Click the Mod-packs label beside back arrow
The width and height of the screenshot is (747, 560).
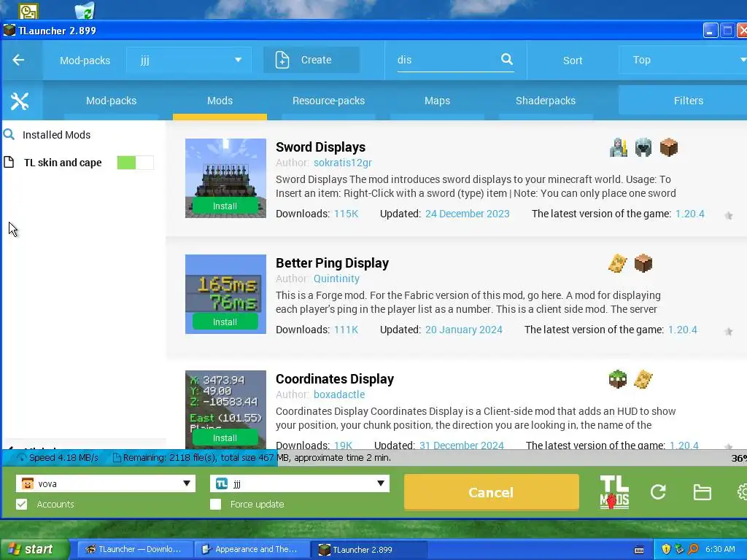[x=85, y=61]
